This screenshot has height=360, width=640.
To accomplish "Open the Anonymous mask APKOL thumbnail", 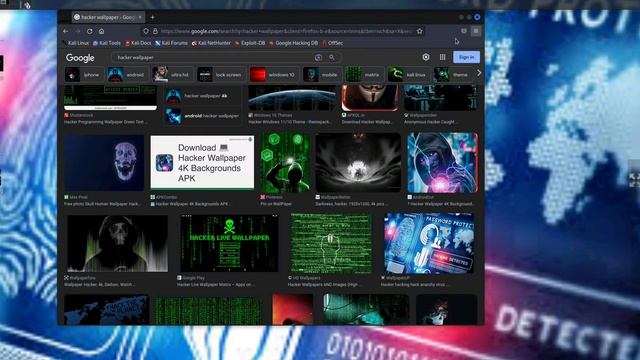I will 370,98.
